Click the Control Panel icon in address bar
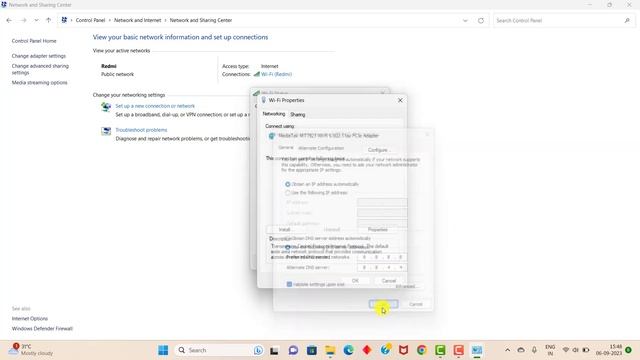Image resolution: width=640 pixels, height=360 pixels. [64, 20]
